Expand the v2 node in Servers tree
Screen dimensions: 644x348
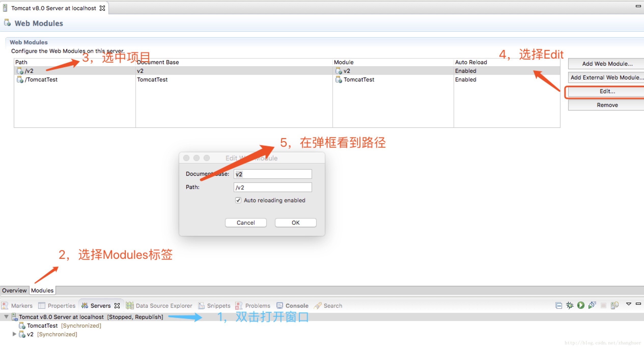[14, 334]
